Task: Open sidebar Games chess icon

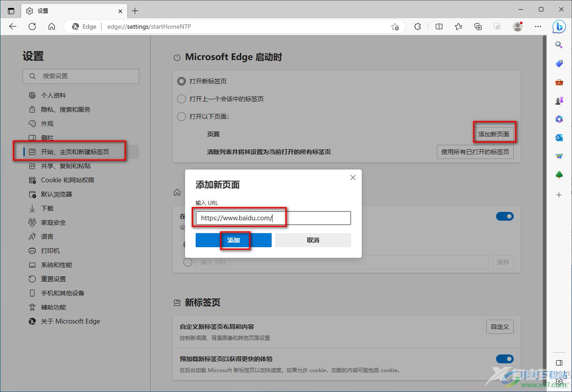Action: (x=559, y=101)
